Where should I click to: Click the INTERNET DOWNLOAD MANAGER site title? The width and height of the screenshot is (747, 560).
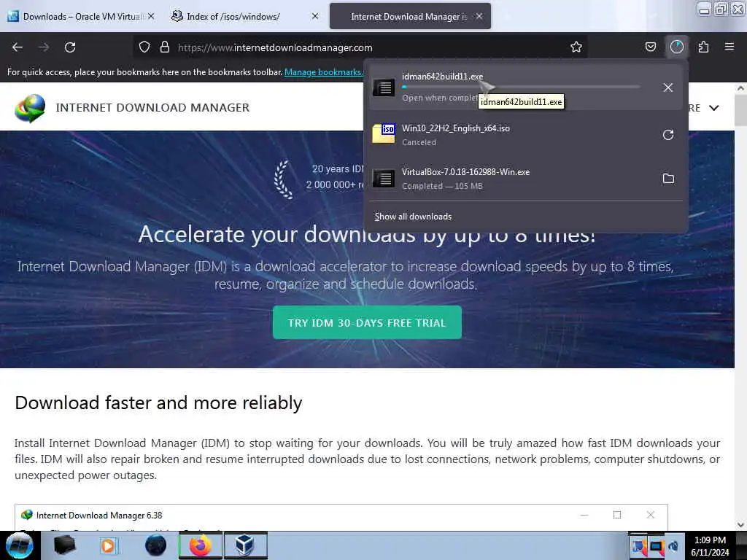152,108
